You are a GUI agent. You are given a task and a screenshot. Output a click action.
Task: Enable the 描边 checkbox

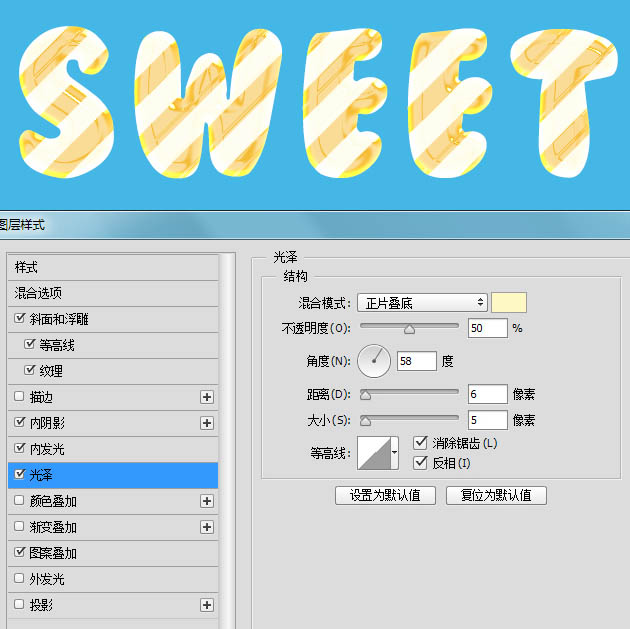(x=19, y=396)
